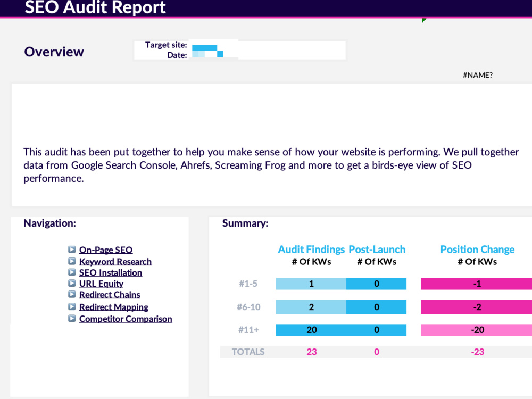Click arrow icon beside On-Page SEO
The width and height of the screenshot is (532, 399).
pyautogui.click(x=72, y=250)
